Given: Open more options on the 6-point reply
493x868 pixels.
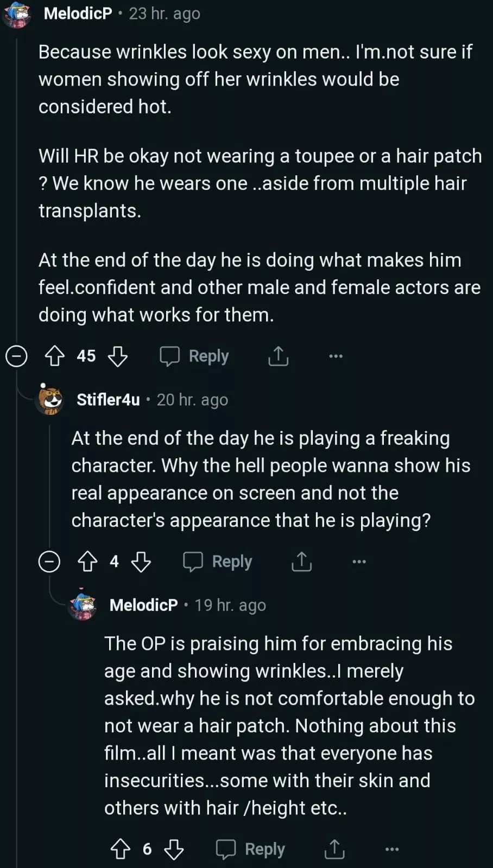Looking at the screenshot, I should point(391,849).
